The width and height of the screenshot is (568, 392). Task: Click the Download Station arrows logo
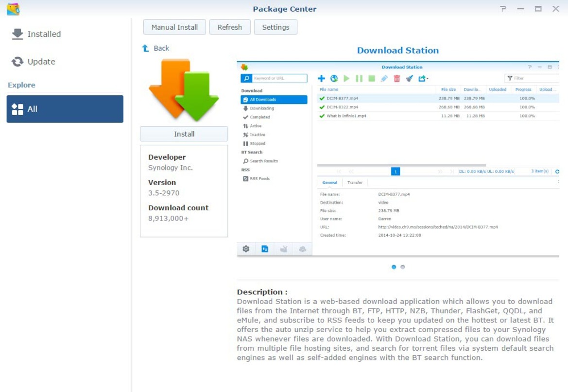coord(184,90)
